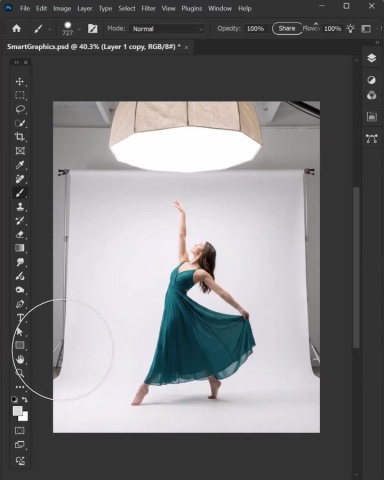Open the Paths panel icon
The image size is (384, 480).
[x=372, y=138]
